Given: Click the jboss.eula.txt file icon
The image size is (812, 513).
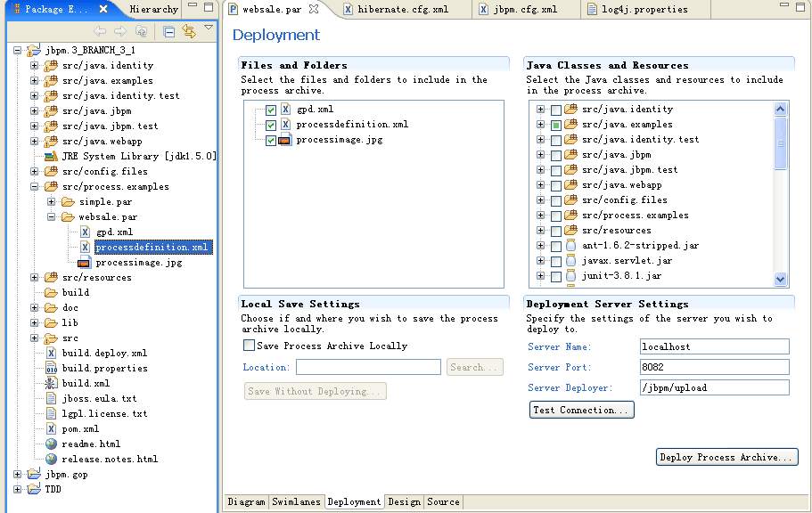Looking at the screenshot, I should pyautogui.click(x=51, y=399).
